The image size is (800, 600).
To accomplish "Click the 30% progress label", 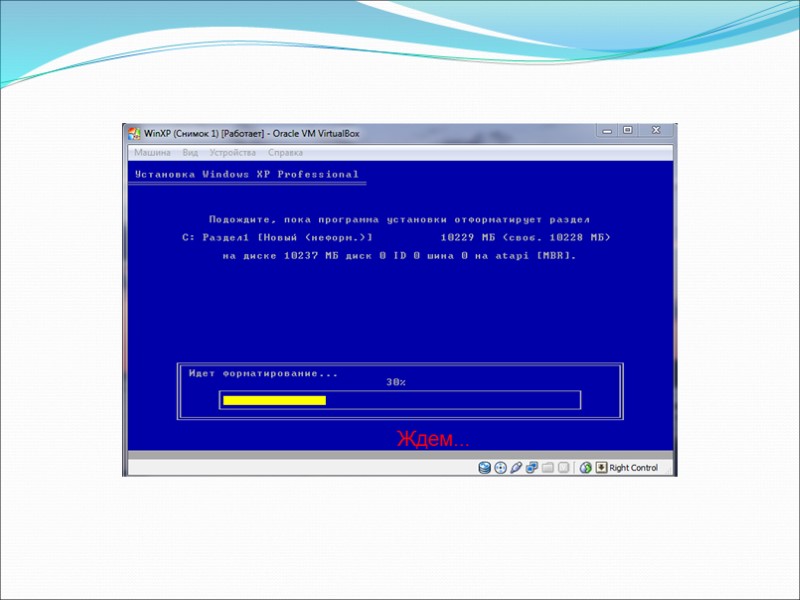I will tap(396, 382).
